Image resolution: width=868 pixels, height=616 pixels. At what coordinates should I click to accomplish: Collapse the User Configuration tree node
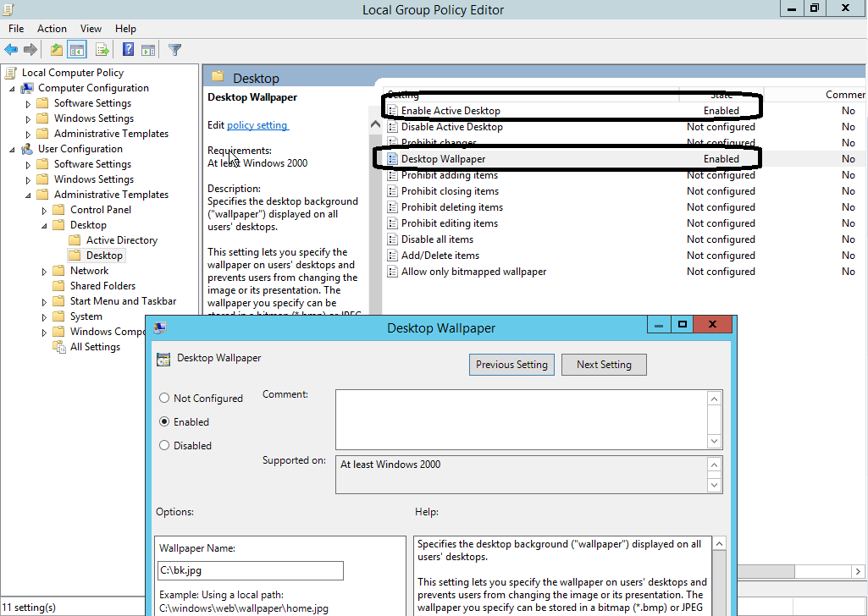pyautogui.click(x=13, y=149)
